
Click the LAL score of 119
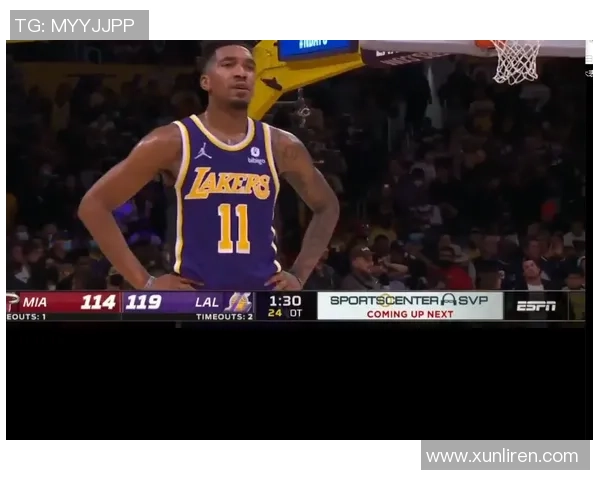click(x=144, y=302)
